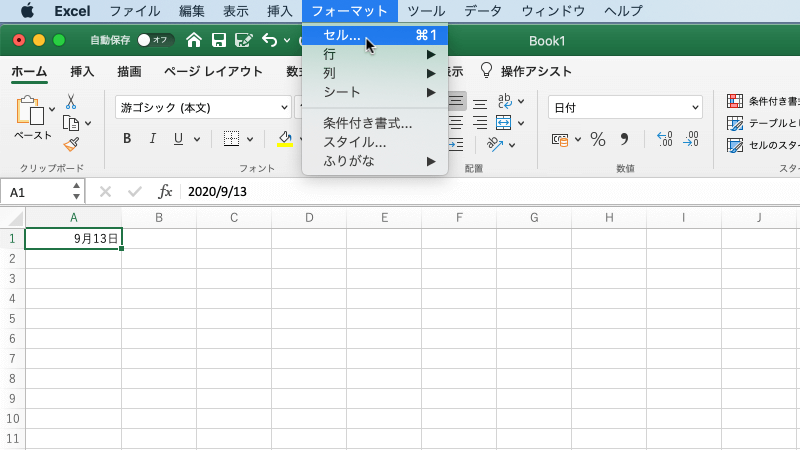The image size is (800, 450).
Task: Center-align text horizontally icon
Action: tap(456, 123)
